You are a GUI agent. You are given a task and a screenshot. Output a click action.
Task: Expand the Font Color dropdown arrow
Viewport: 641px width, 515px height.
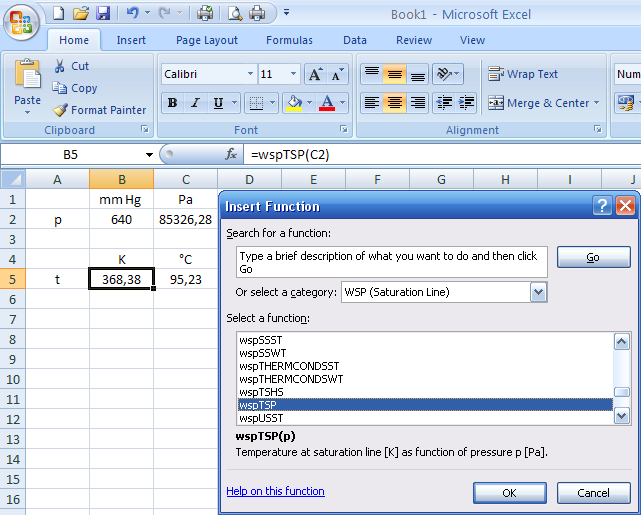click(x=343, y=103)
